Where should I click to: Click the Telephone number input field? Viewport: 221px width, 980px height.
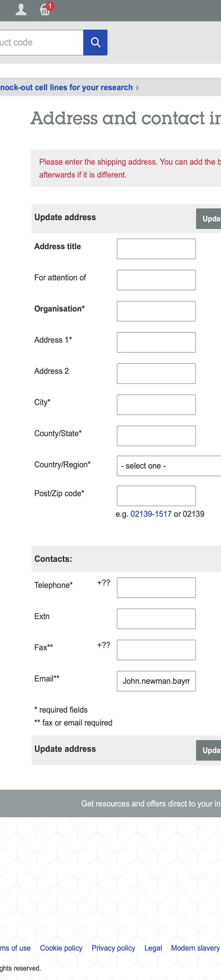pyautogui.click(x=156, y=587)
